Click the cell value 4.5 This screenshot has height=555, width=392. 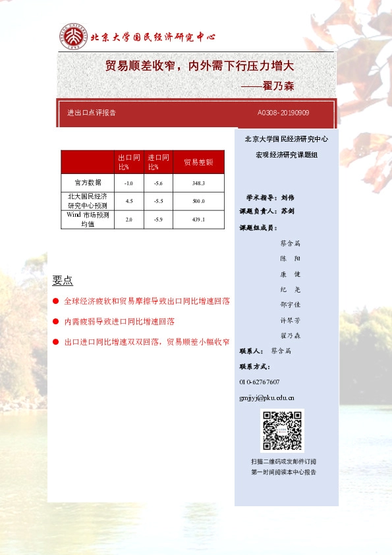129,201
